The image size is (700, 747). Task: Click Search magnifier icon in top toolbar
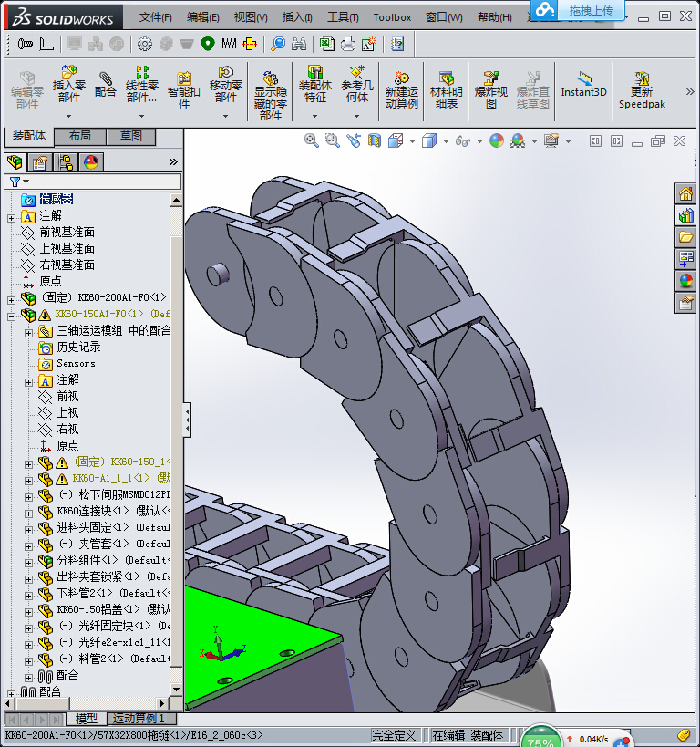(x=278, y=44)
